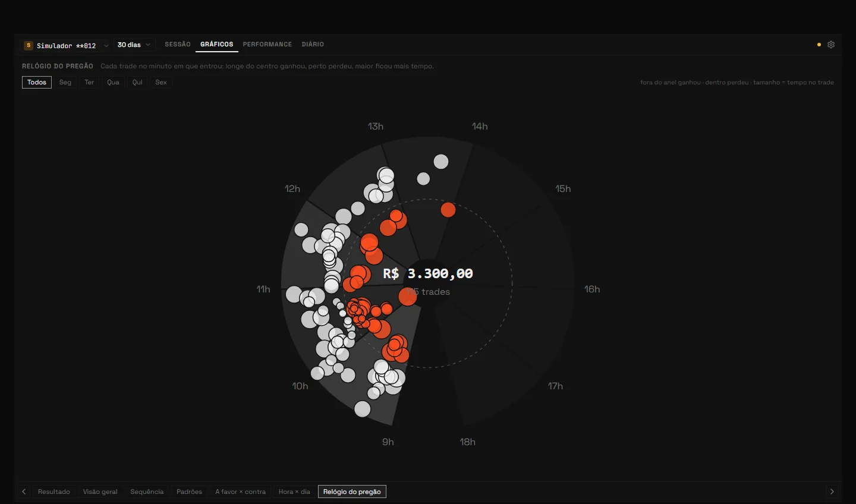Click the 9h hour label
The image size is (856, 504).
[388, 442]
